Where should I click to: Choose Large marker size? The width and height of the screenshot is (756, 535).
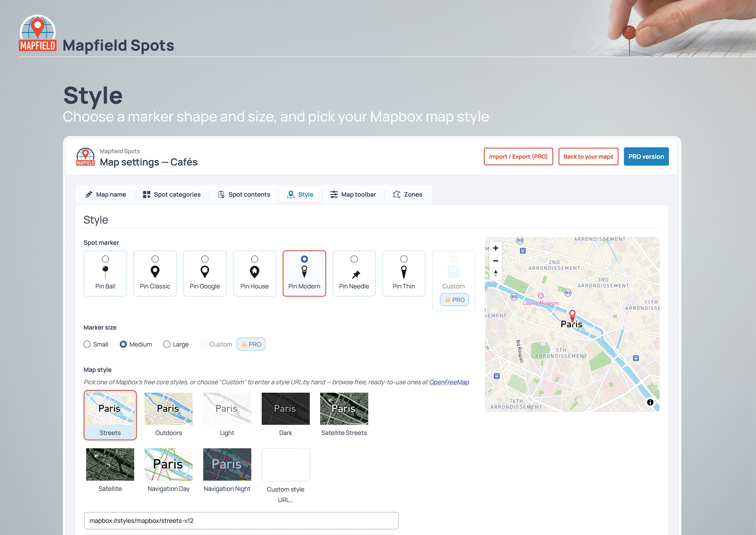pos(167,344)
